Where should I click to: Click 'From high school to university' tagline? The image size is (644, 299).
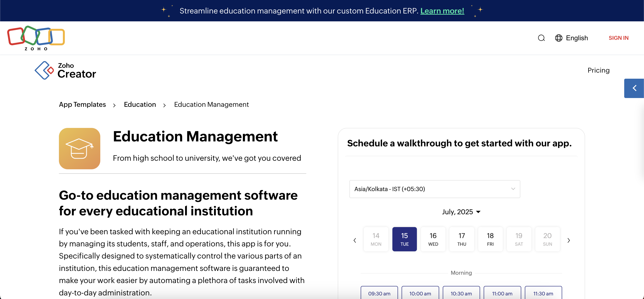point(207,158)
